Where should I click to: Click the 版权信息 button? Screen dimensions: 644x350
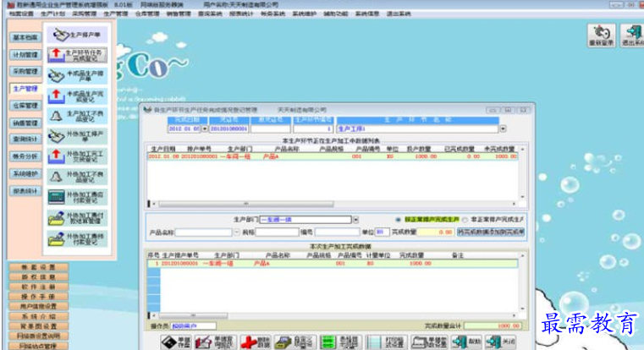click(39, 277)
